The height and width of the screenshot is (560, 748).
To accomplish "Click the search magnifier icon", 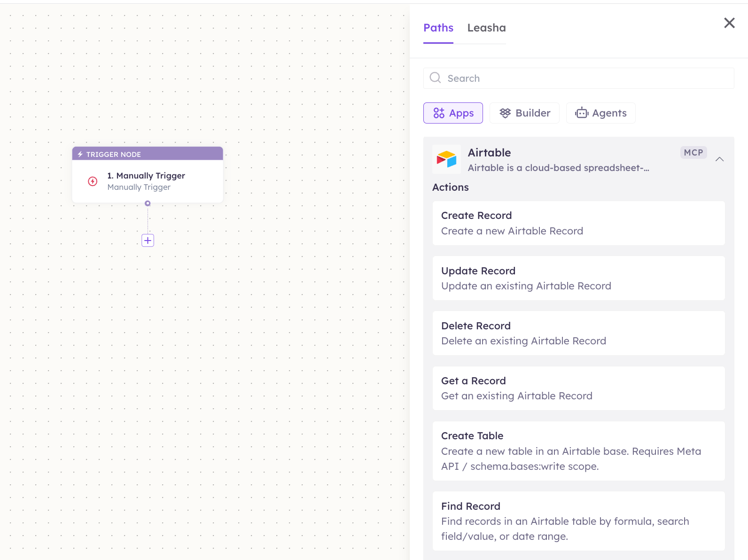I will [435, 78].
